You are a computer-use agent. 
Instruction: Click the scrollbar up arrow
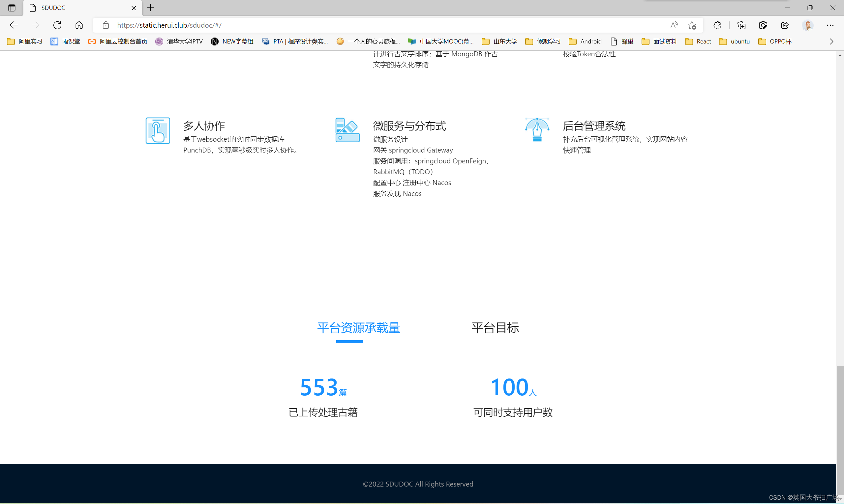(840, 55)
